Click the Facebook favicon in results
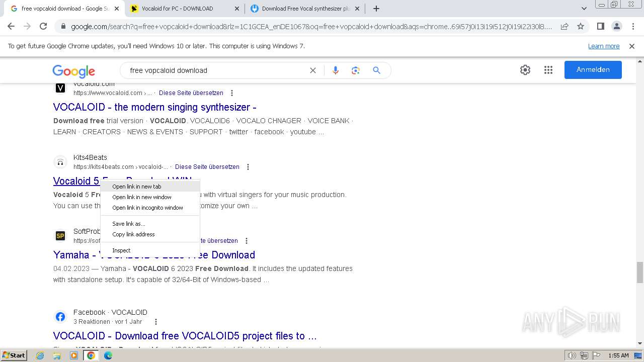The width and height of the screenshot is (644, 362). click(x=60, y=317)
